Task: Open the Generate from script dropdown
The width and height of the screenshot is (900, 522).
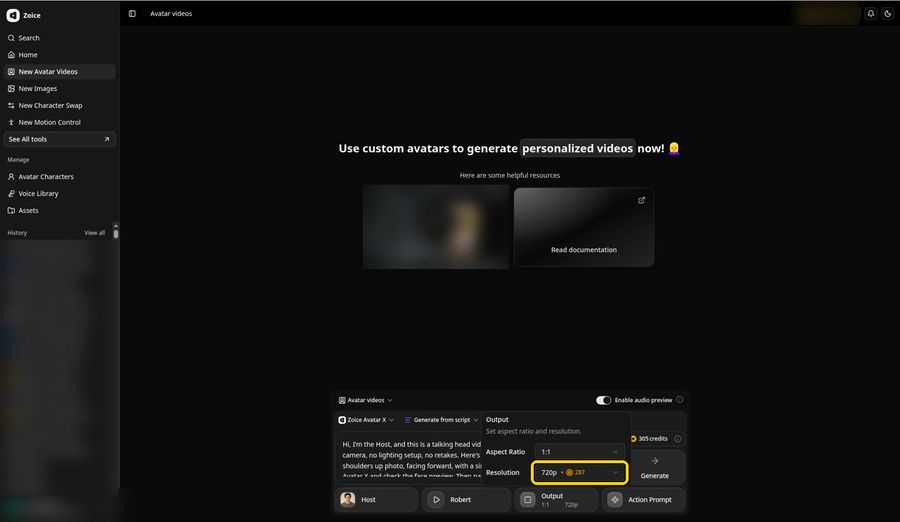Action: point(441,420)
